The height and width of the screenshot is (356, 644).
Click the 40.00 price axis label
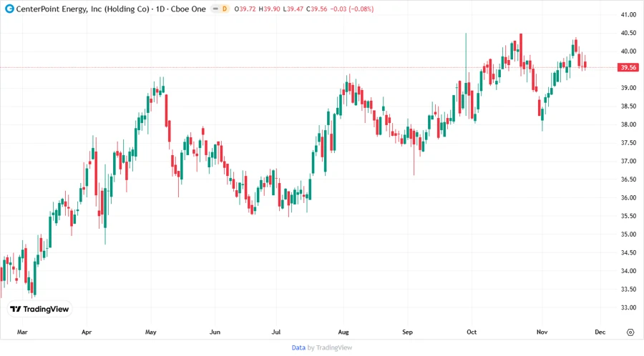click(x=628, y=51)
